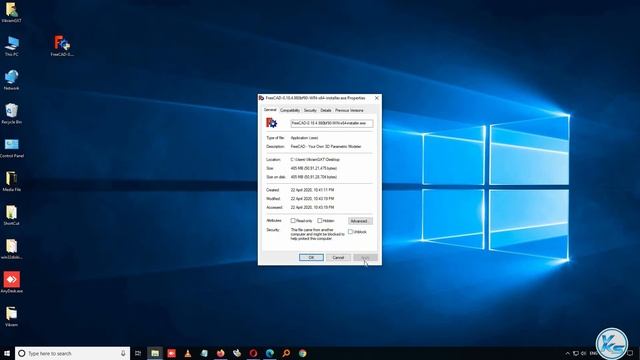Open Microsoft Edge from the taskbar
The image size is (640, 360).
270,353
